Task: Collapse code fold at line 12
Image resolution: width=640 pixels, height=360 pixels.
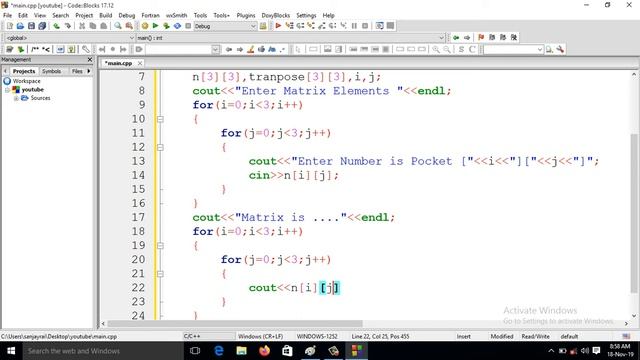Action: point(160,147)
